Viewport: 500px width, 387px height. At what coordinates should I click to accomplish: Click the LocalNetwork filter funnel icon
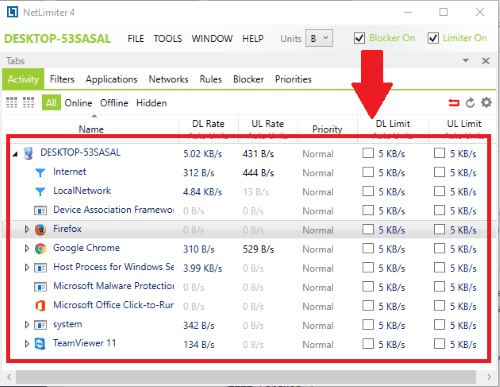pyautogui.click(x=40, y=191)
